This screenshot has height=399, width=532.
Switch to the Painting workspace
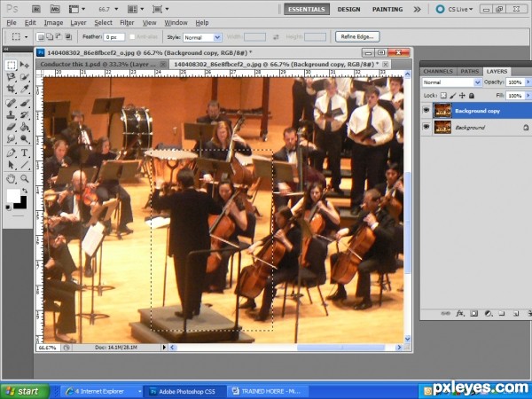point(387,9)
